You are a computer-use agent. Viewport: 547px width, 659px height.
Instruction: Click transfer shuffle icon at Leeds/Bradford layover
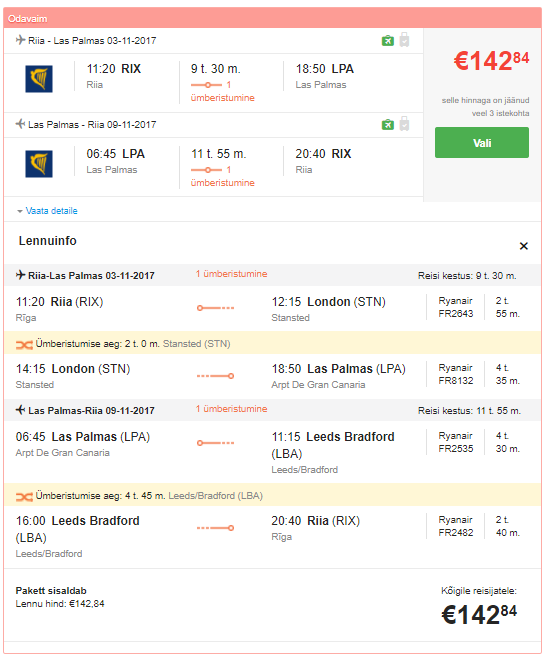(24, 497)
